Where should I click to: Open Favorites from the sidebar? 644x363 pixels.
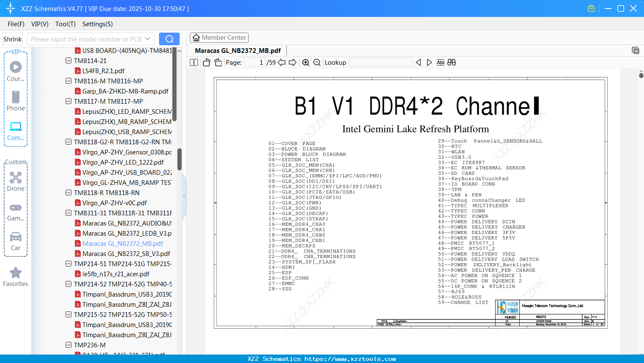(16, 277)
